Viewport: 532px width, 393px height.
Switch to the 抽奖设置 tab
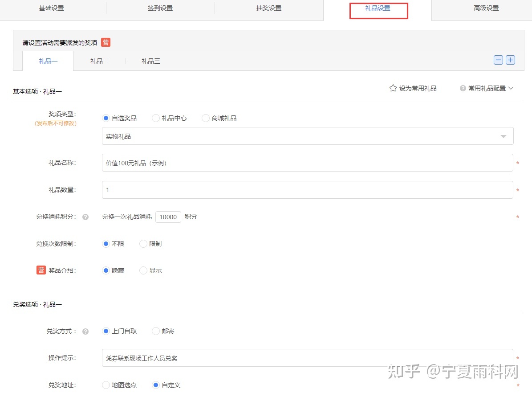coord(269,8)
